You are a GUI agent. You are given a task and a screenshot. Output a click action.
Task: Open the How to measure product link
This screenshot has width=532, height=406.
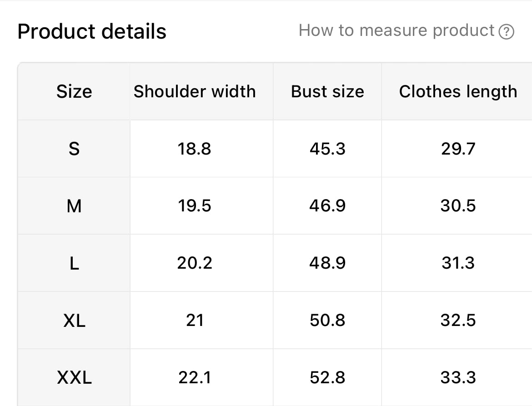[x=396, y=30]
